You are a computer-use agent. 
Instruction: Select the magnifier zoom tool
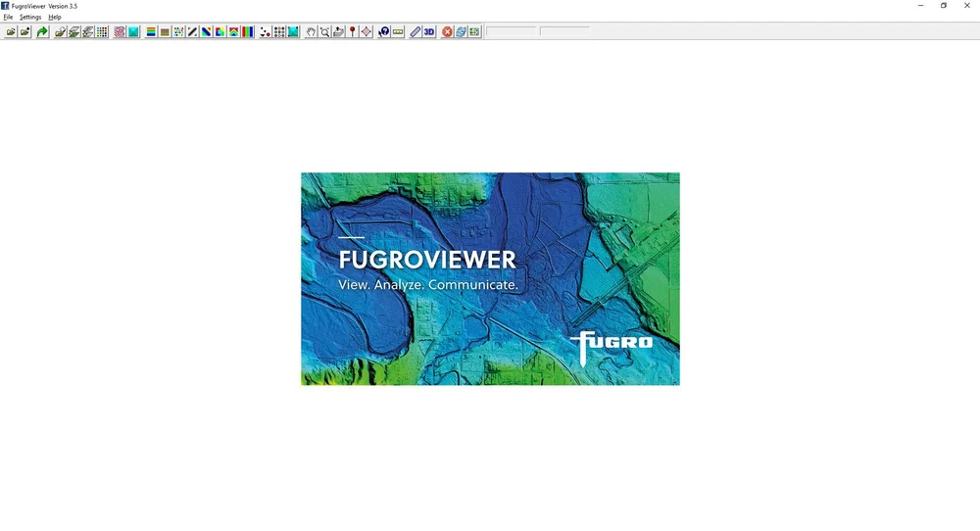tap(324, 32)
